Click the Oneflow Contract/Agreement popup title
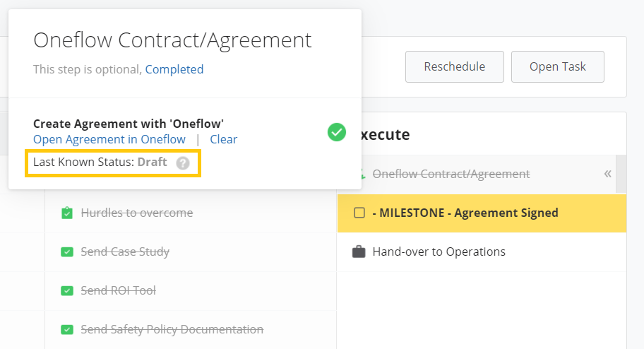Image resolution: width=644 pixels, height=349 pixels. tap(172, 40)
